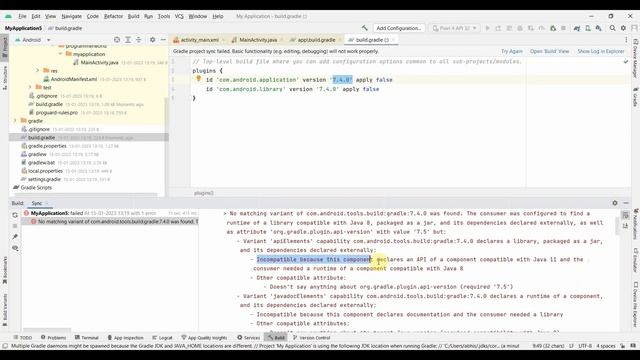Collapse the myapplication folder
Image resolution: width=640 pixels, height=360 pixels.
pyautogui.click(x=60, y=54)
